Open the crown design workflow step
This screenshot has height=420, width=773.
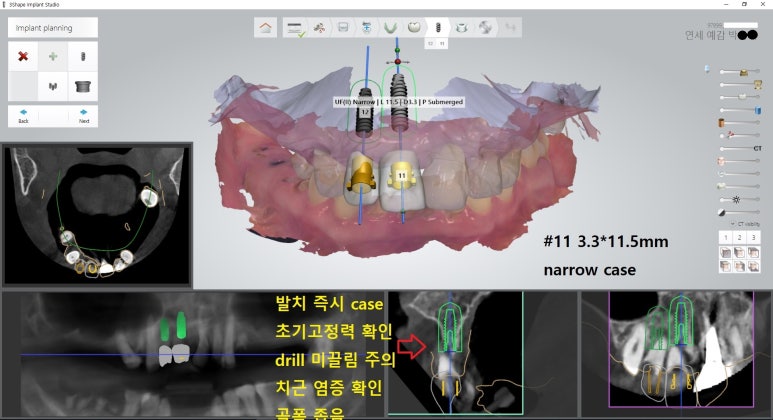coord(414,28)
